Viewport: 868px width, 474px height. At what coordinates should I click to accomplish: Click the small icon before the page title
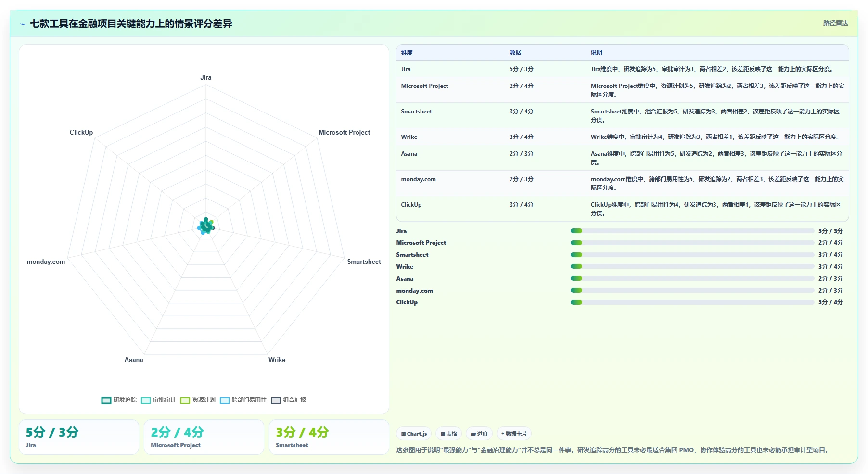coord(23,24)
